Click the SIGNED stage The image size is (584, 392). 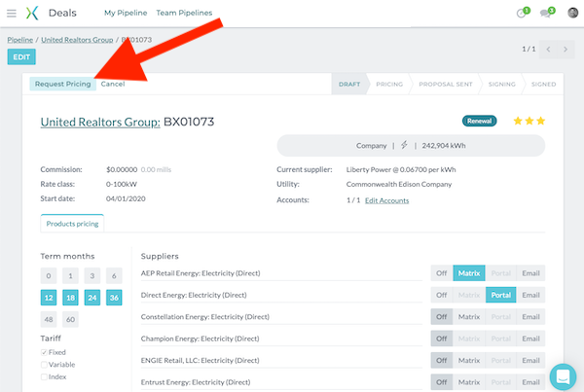coord(543,84)
